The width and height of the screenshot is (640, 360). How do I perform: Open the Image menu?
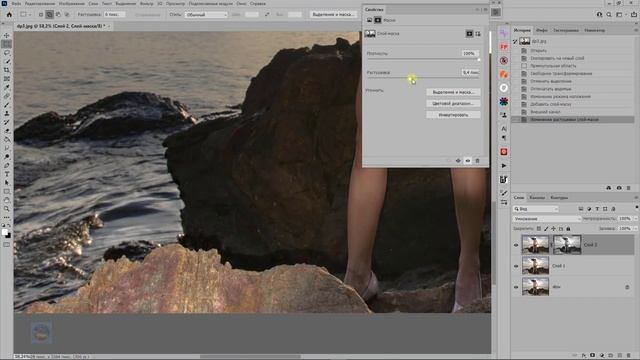(x=72, y=3)
